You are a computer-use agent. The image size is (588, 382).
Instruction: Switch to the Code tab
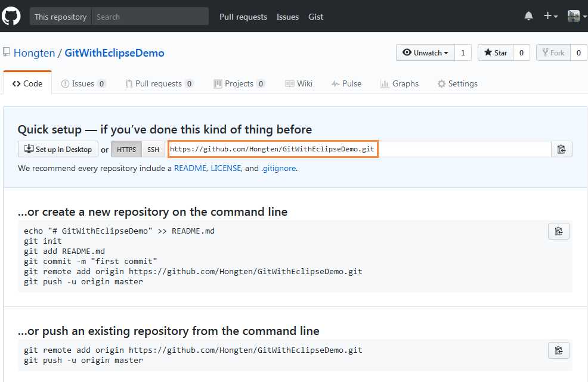pos(27,83)
